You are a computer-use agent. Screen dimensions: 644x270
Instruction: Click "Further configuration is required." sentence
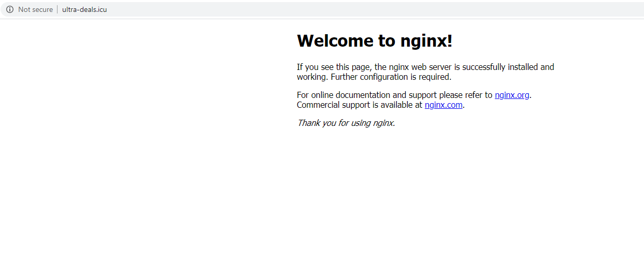click(x=391, y=77)
